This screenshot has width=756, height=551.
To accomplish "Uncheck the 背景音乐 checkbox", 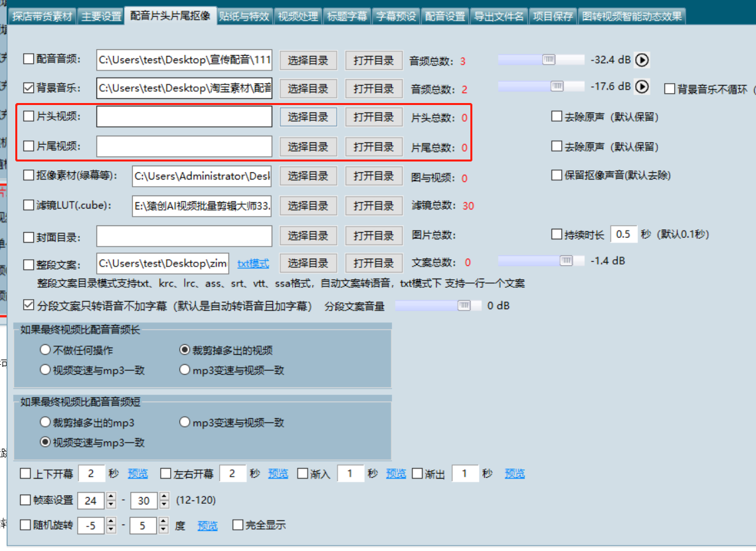I will coord(29,88).
